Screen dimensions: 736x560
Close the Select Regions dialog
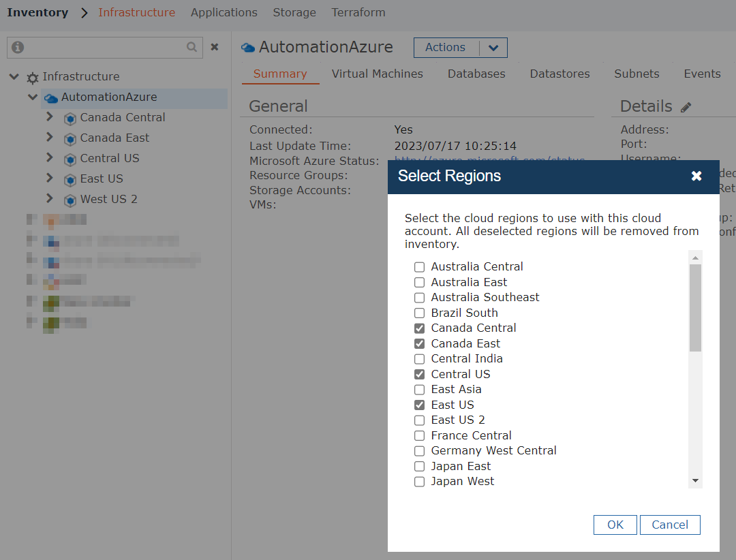(x=696, y=176)
